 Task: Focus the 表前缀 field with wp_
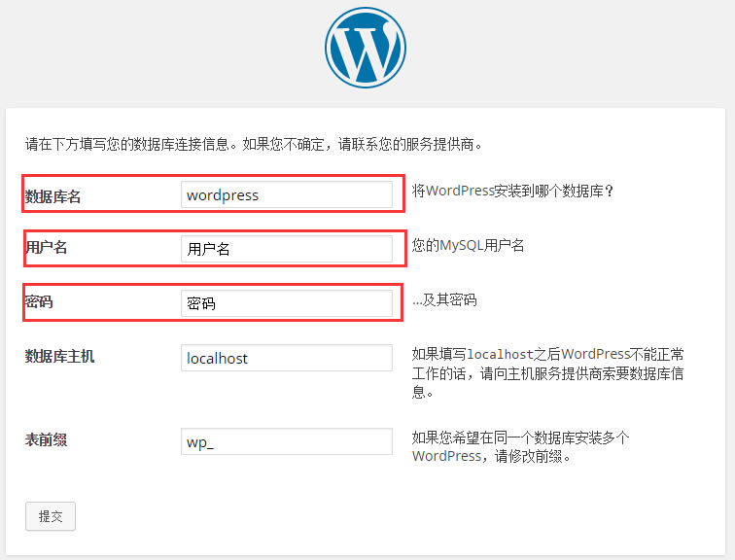pyautogui.click(x=287, y=441)
